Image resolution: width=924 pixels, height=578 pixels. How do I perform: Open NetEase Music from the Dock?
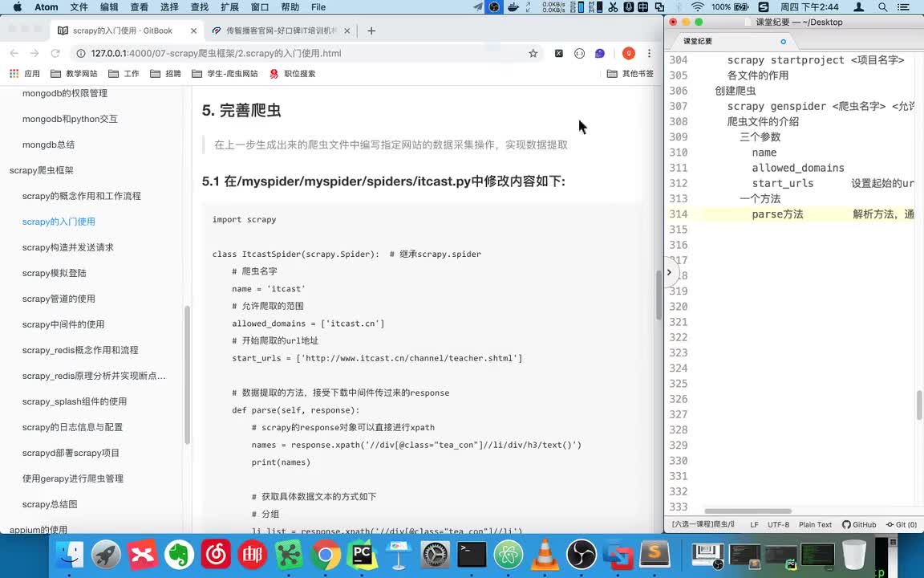(216, 555)
